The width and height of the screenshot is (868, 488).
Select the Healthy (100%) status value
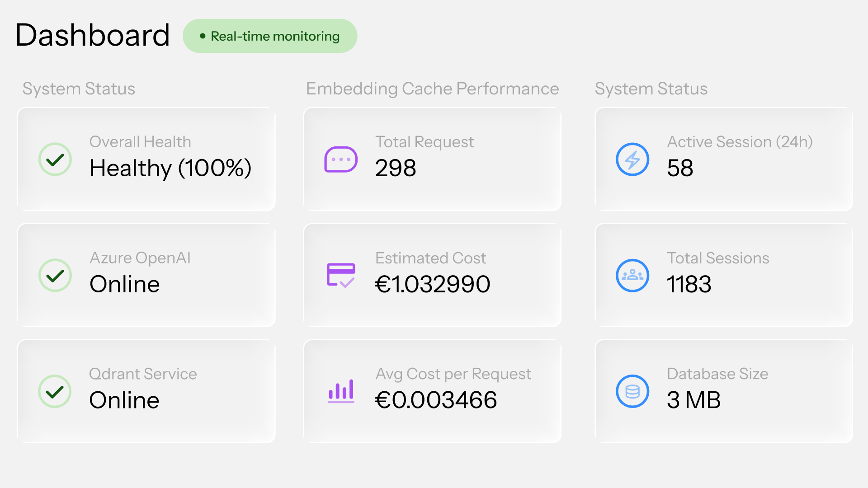[x=170, y=169]
